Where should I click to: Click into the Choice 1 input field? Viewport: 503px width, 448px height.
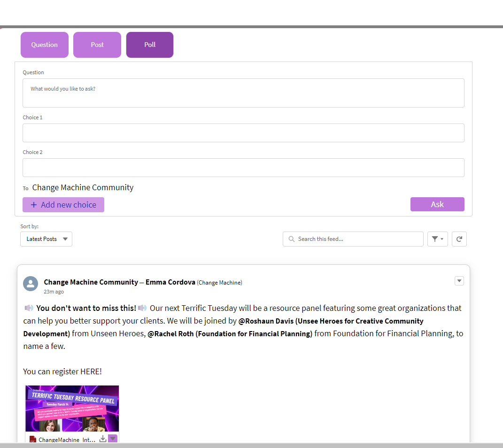click(243, 133)
